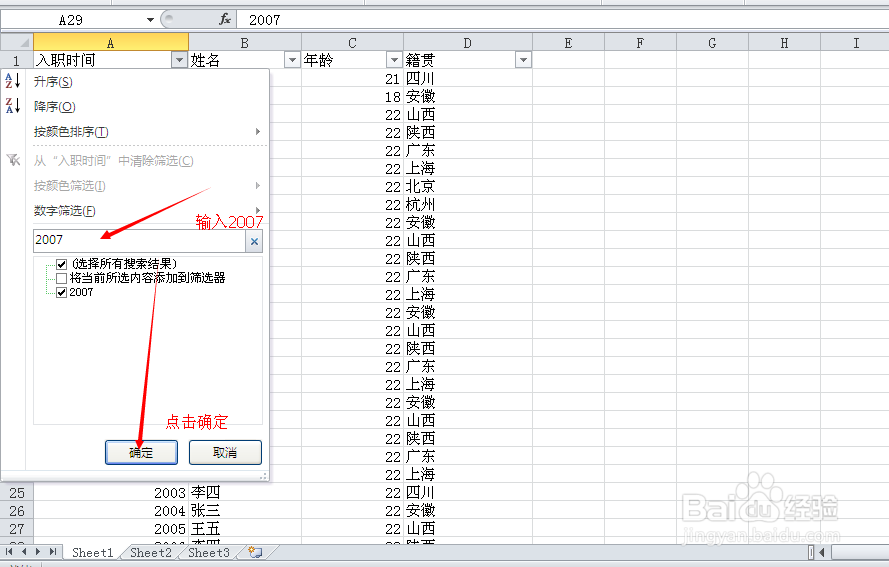Click cell containing 王五

244,529
